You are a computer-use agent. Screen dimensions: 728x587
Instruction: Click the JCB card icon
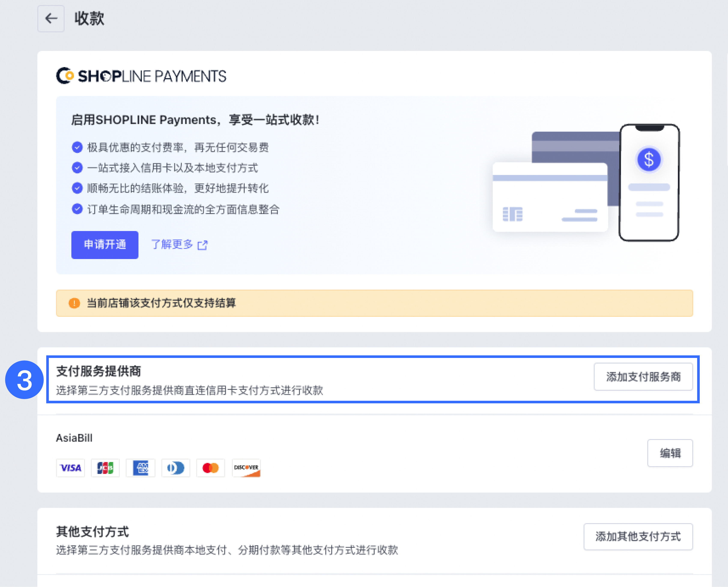105,468
